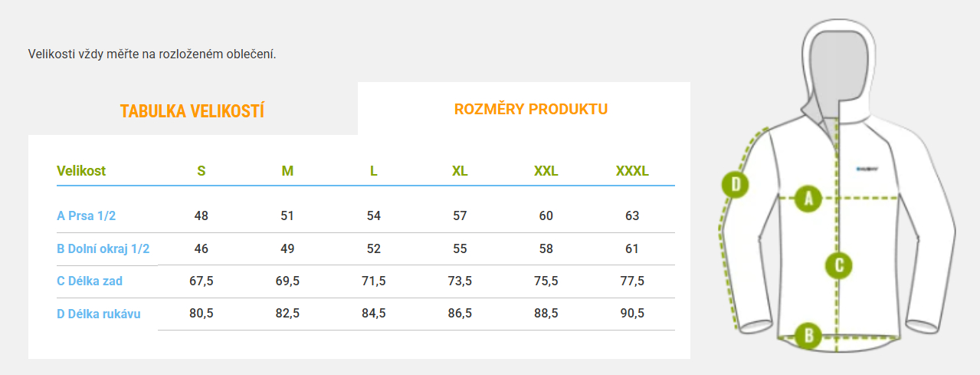This screenshot has width=980, height=375.
Task: Click the A Prsa 1/2 row label
Action: tap(87, 215)
